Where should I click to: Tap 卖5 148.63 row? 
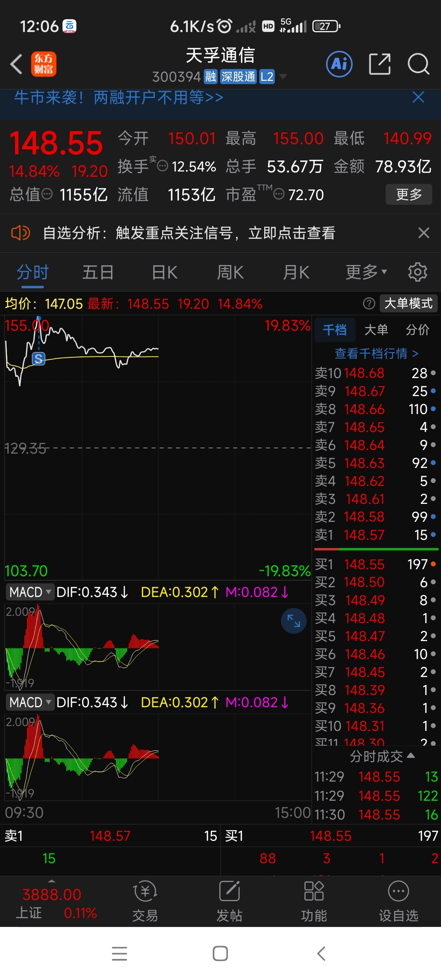pos(375,463)
